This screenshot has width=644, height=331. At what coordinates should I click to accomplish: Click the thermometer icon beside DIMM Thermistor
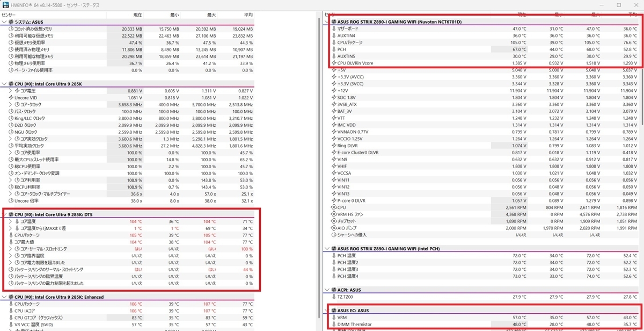[334, 325]
